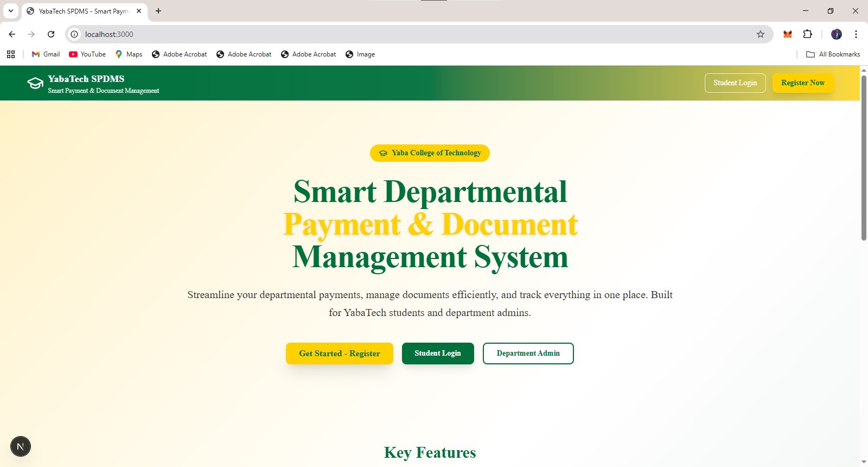Click the Payment & Document heading text
This screenshot has width=868, height=467.
pos(430,224)
